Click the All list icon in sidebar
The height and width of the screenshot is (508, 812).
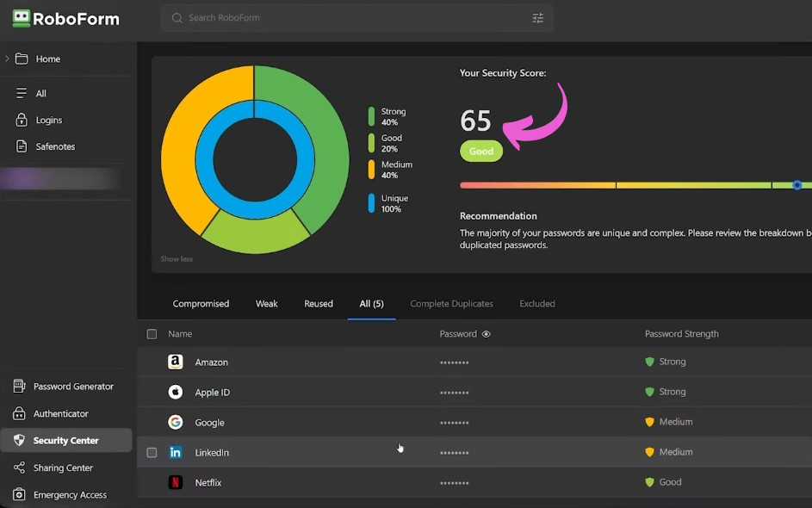coord(22,93)
